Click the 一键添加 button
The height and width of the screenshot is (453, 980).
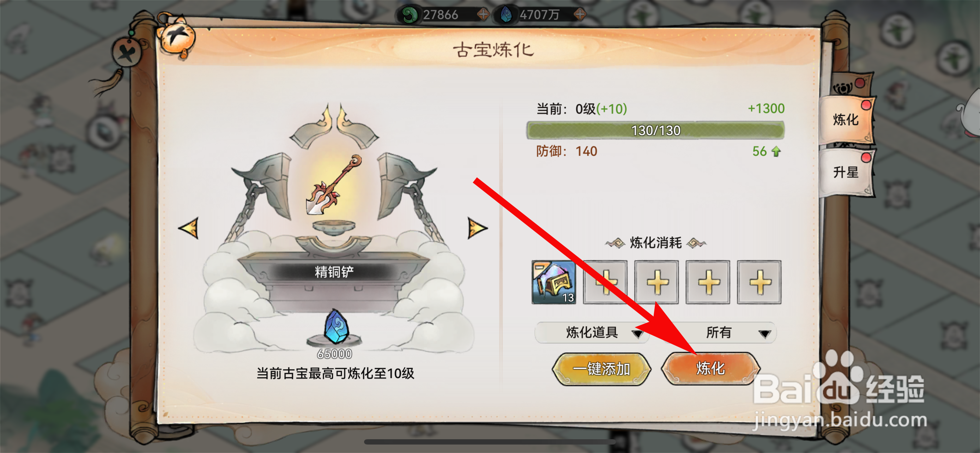click(601, 369)
